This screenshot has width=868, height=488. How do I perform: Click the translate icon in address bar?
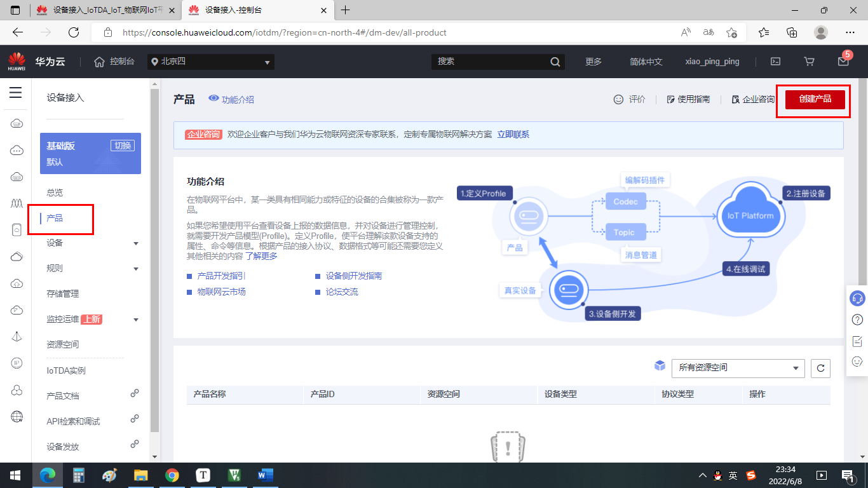(709, 32)
